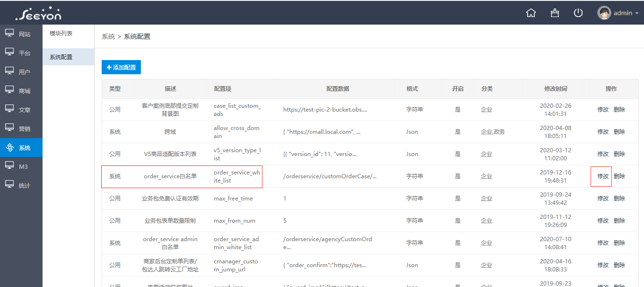The height and width of the screenshot is (287, 644).
Task: Click the /orderservice/customOrderCase/ config data cell
Action: [x=330, y=176]
